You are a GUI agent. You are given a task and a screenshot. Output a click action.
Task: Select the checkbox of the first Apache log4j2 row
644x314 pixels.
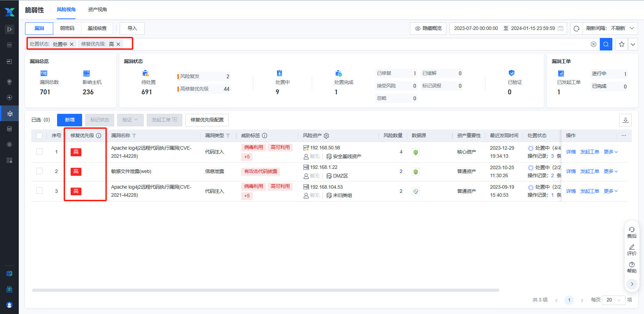click(x=39, y=152)
